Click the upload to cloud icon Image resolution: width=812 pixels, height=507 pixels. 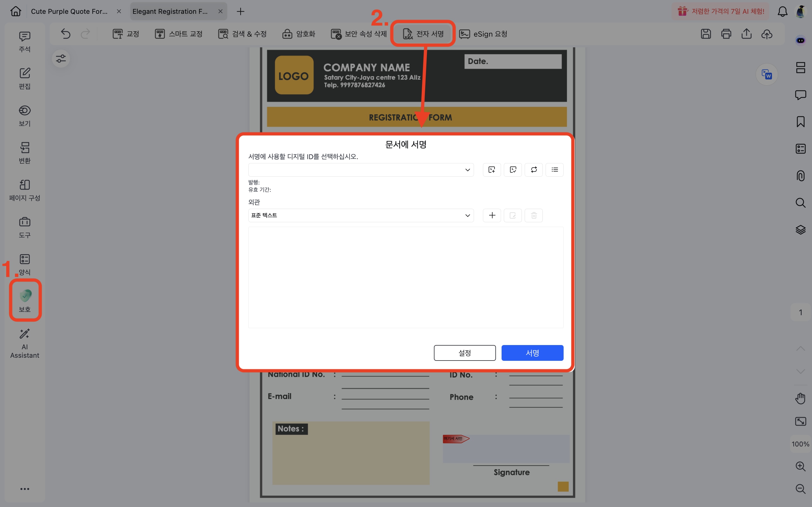click(x=767, y=34)
